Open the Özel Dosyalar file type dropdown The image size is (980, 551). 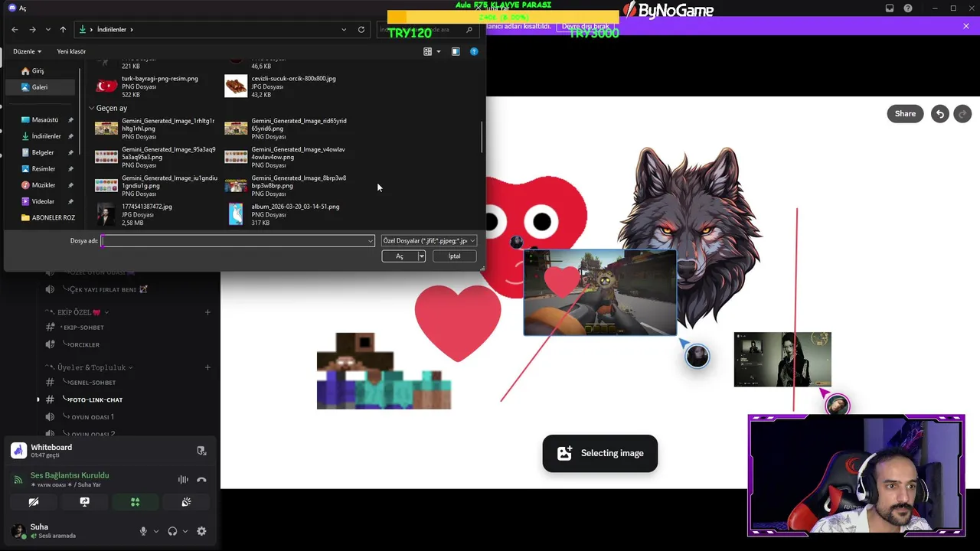(429, 240)
